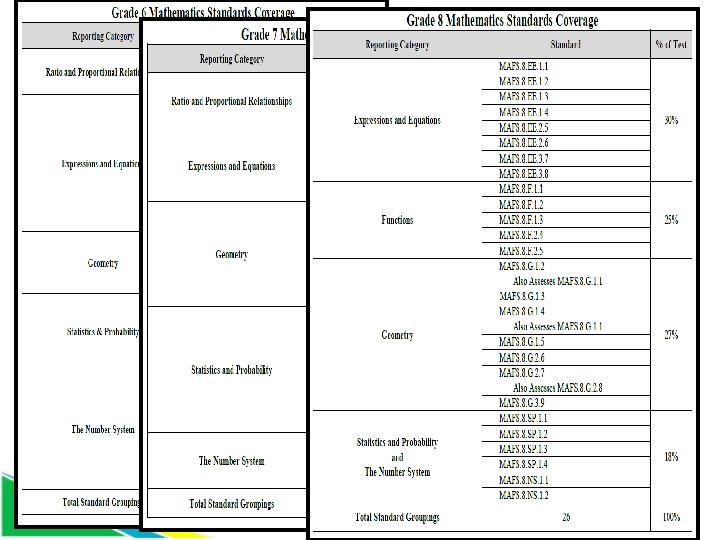Viewport: 720px width, 540px height.
Task: Click standard MAFS.8.F.2.5
Action: pos(521,251)
